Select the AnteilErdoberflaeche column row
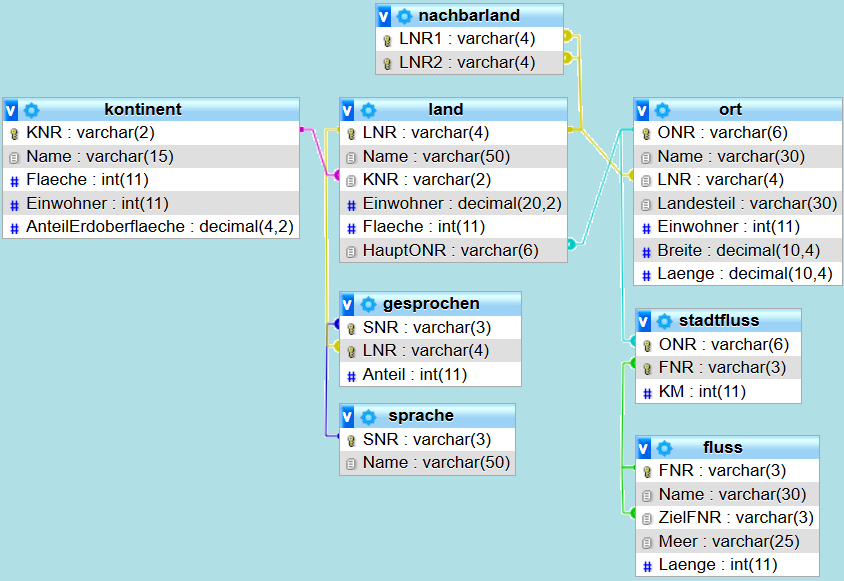The width and height of the screenshot is (844, 581). (x=159, y=226)
